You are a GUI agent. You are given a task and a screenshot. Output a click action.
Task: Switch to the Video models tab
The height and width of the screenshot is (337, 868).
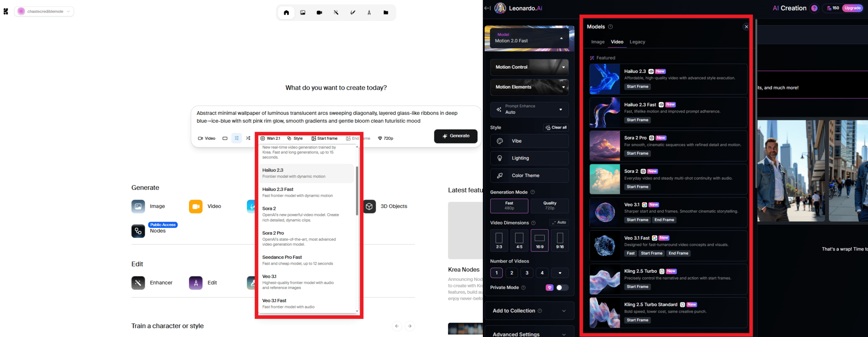[x=617, y=42]
